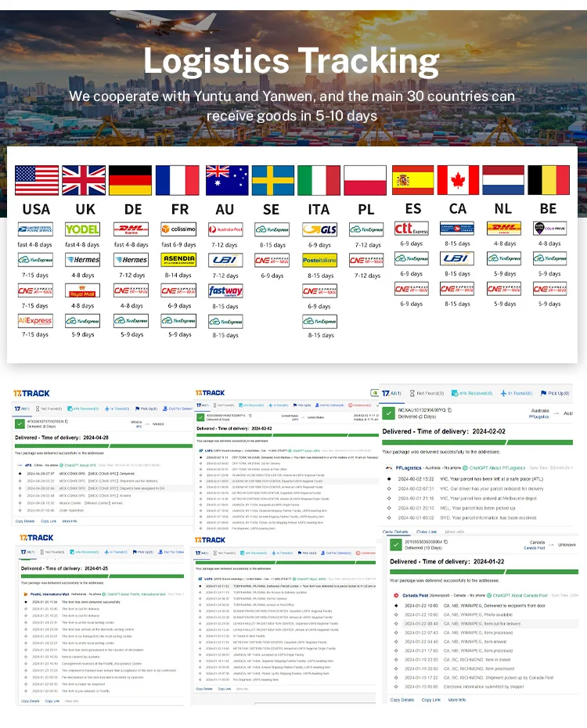The width and height of the screenshot is (587, 728).
Task: Select the Italian flag above ITA
Action: 319,180
